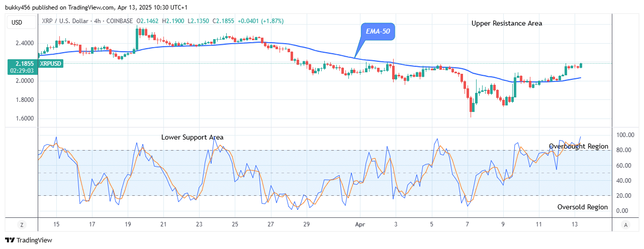
Task: Click the 1.8000 price axis label
Action: pos(25,100)
